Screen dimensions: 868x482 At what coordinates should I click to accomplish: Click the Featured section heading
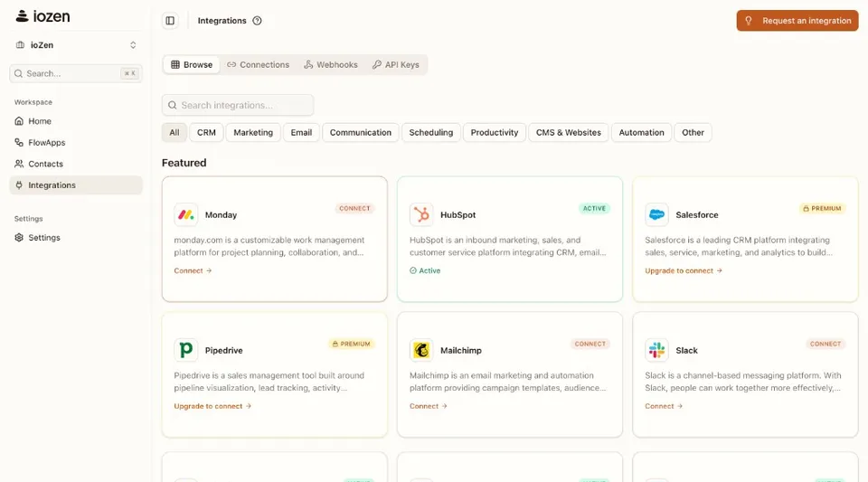184,163
